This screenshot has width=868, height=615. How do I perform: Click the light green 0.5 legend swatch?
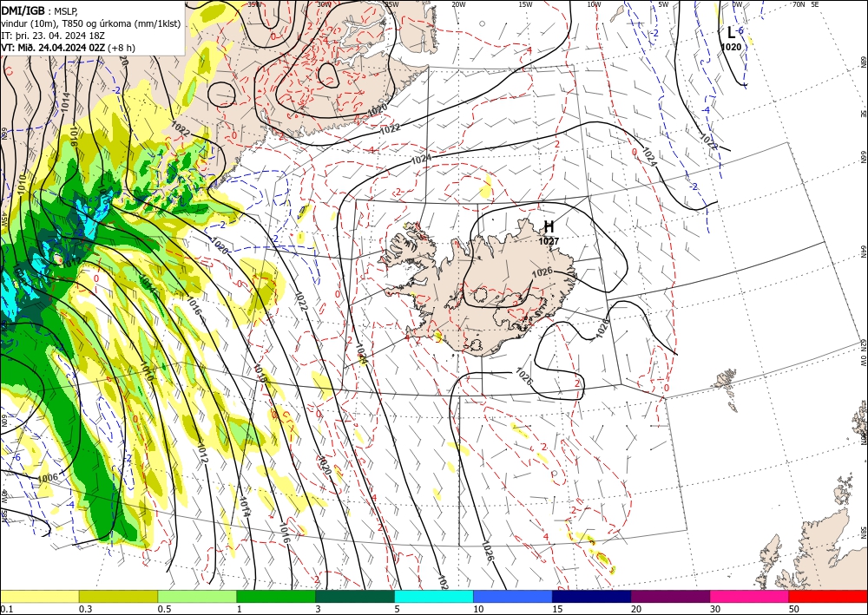pyautogui.click(x=197, y=596)
